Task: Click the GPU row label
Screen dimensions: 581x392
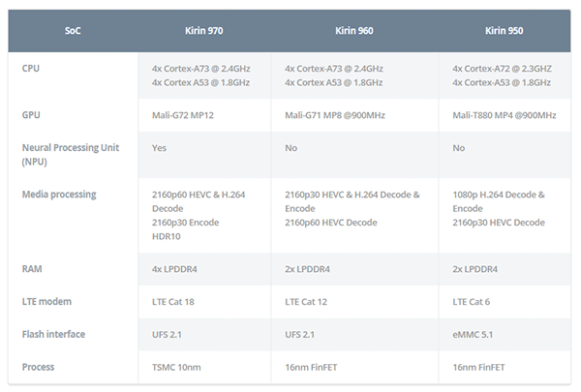Action: point(31,115)
